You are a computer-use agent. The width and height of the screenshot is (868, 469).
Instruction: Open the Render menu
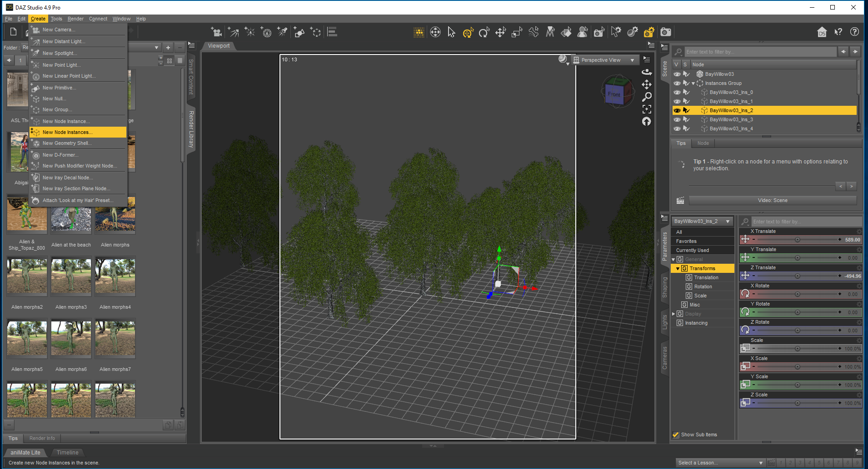click(75, 19)
